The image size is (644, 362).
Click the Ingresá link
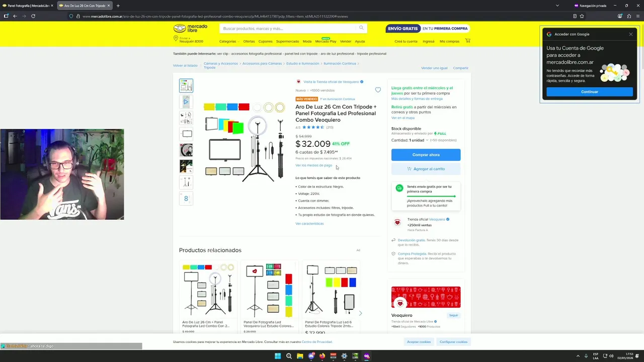pos(429,41)
